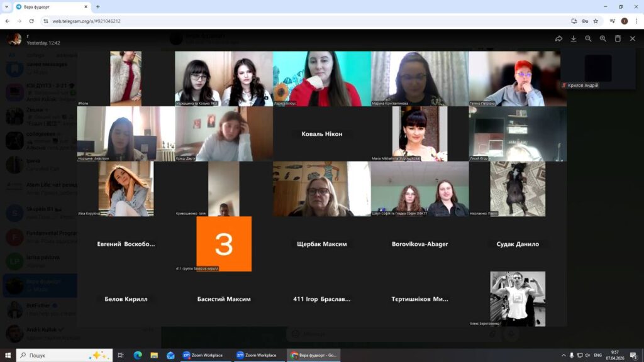This screenshot has height=362, width=644.
Task: Forward the image using the share arrow
Action: (558, 38)
